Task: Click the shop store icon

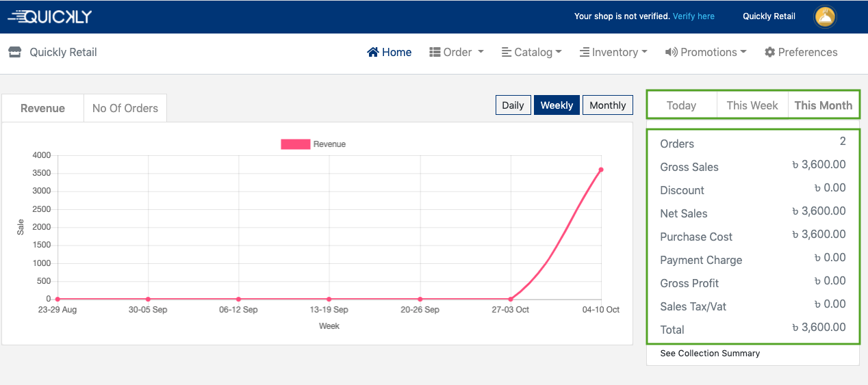Action: tap(14, 52)
